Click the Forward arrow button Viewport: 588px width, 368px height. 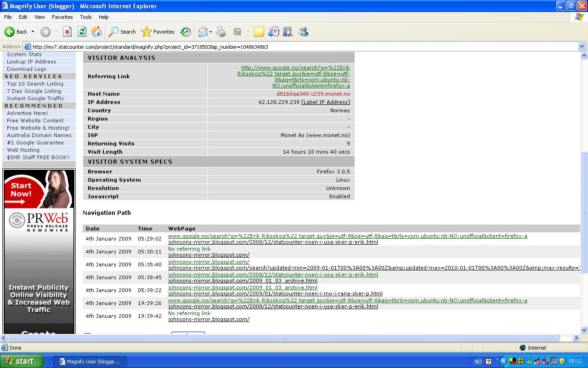tap(45, 32)
